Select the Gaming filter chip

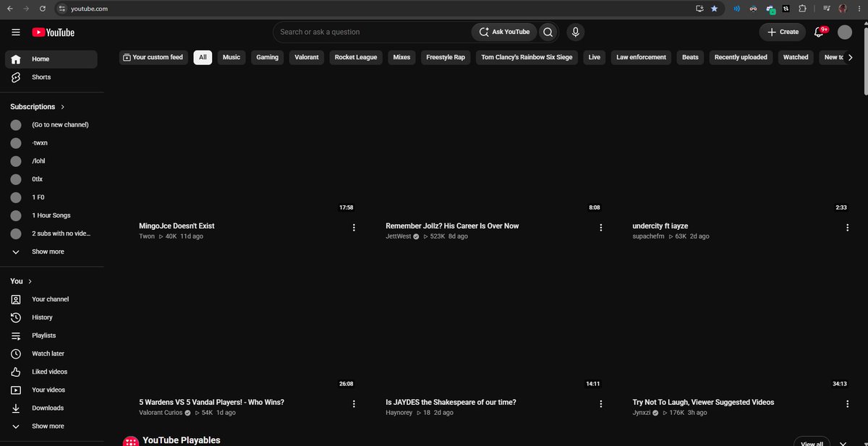pos(268,57)
